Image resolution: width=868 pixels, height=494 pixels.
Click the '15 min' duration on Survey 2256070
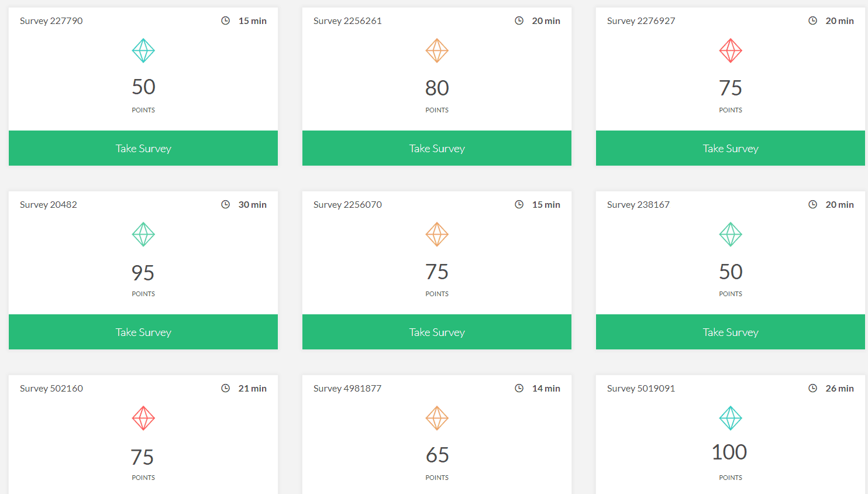tap(546, 204)
